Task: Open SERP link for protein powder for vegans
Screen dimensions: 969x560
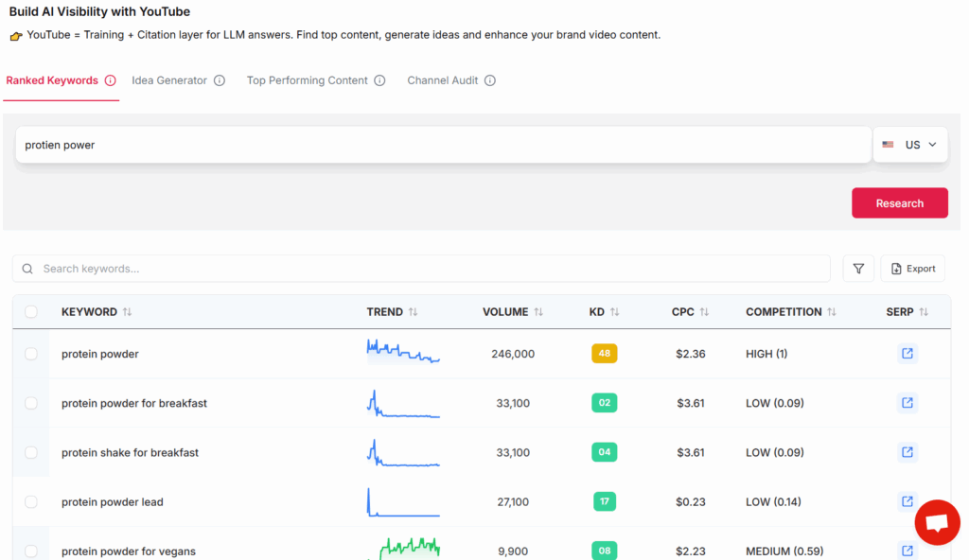Action: tap(907, 551)
